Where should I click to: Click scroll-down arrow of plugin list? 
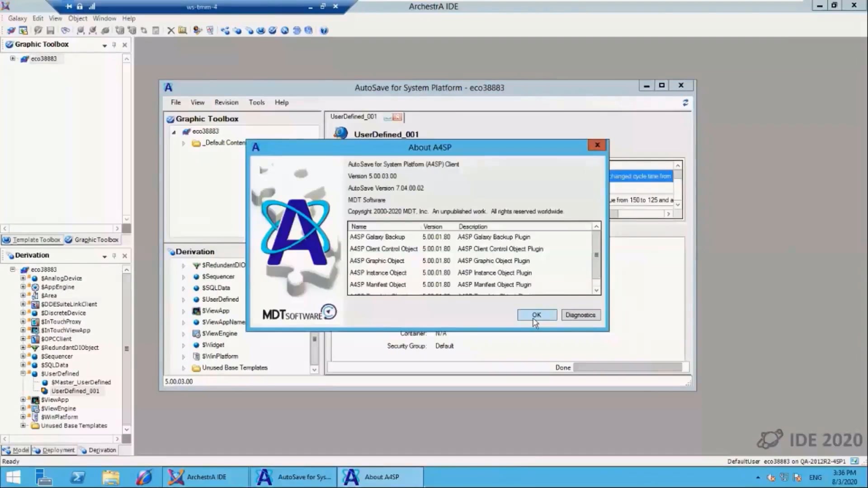coord(596,291)
